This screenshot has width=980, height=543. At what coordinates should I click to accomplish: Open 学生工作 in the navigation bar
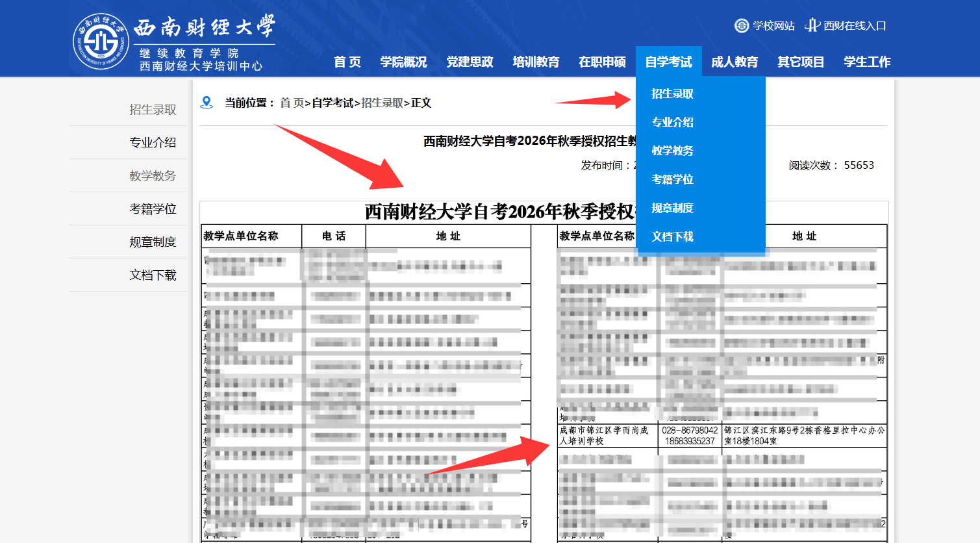[867, 62]
